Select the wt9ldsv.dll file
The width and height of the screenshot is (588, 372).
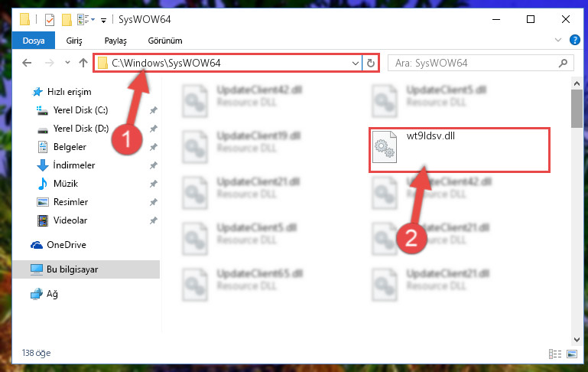(459, 149)
